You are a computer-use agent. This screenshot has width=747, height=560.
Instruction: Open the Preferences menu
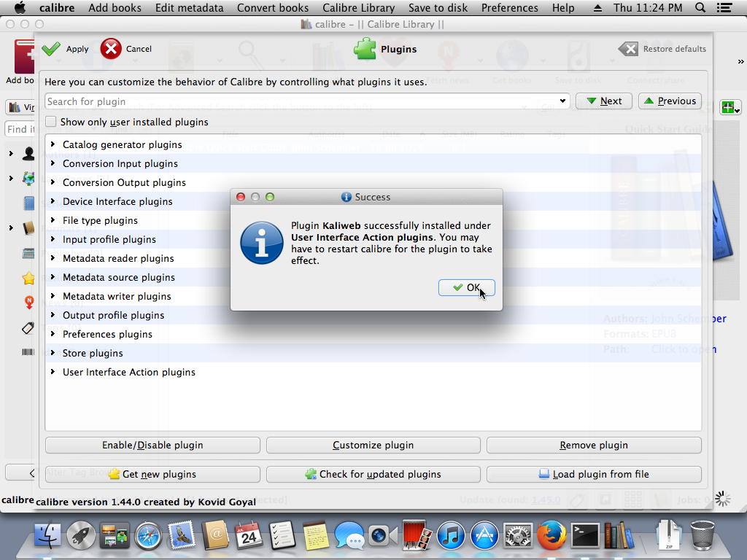509,7
